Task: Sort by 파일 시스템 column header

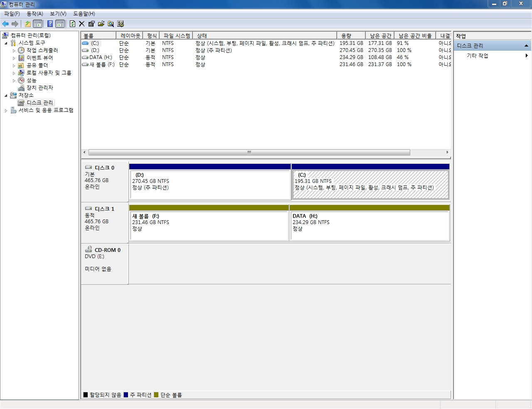Action: pos(176,36)
